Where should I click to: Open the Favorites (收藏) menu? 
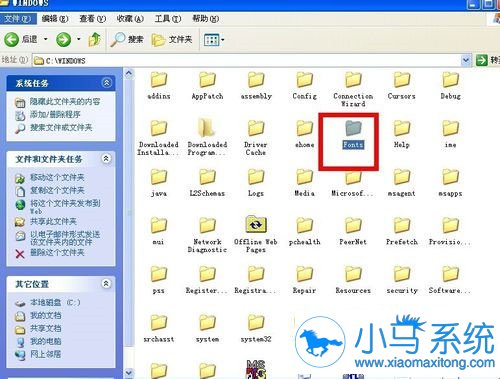pyautogui.click(x=130, y=19)
